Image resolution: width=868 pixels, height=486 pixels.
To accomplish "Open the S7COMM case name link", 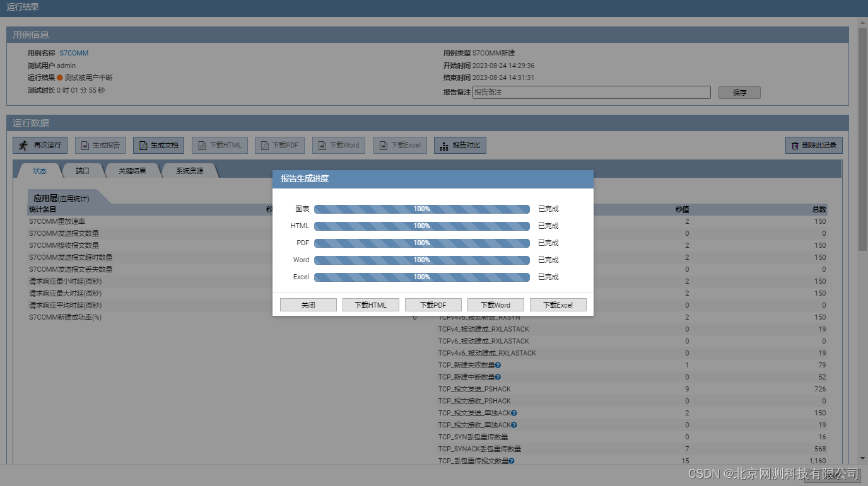I will pyautogui.click(x=74, y=53).
